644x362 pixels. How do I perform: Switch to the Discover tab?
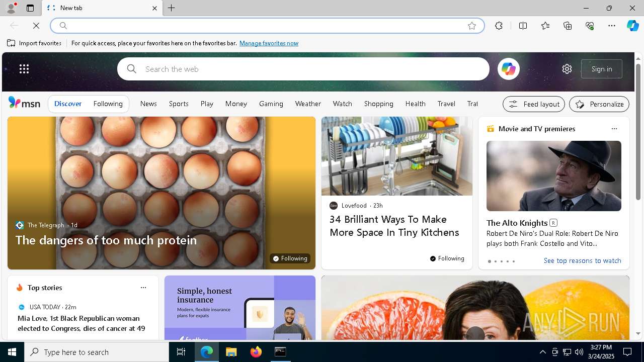click(68, 104)
